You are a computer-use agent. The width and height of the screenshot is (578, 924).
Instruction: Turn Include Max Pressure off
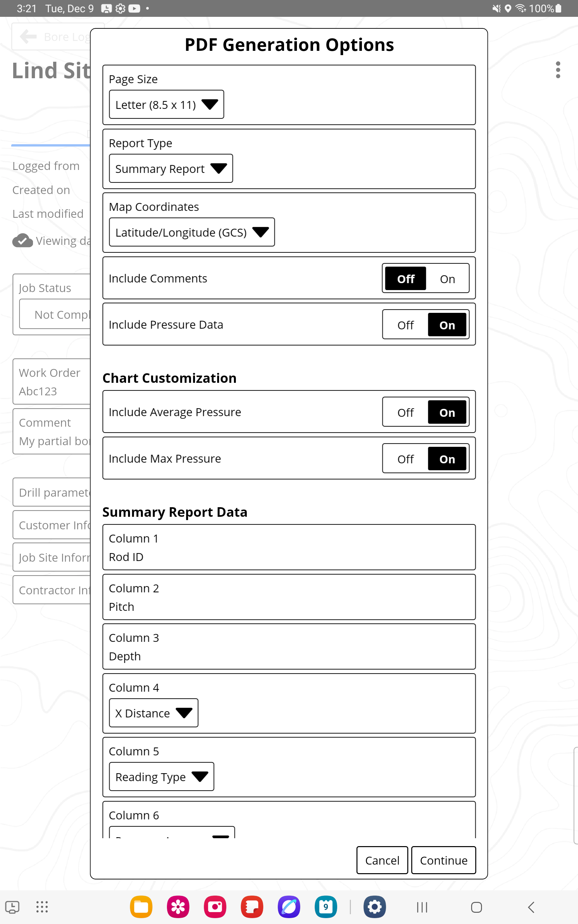(405, 459)
